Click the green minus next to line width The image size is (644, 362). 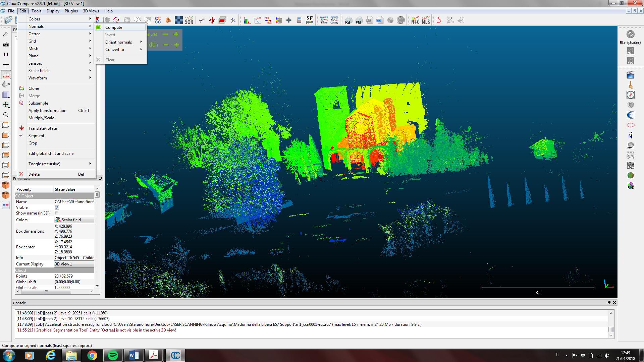[x=166, y=45]
